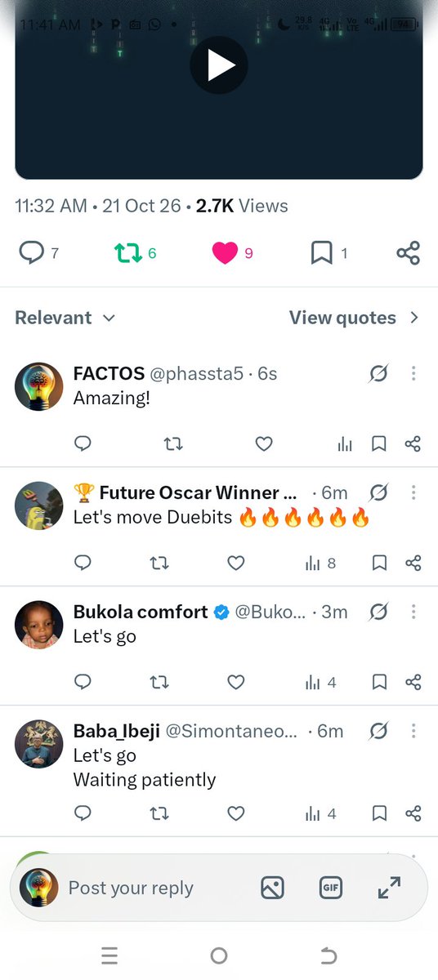Open more options on FACTOS reply
The width and height of the screenshot is (438, 980).
coord(413,374)
